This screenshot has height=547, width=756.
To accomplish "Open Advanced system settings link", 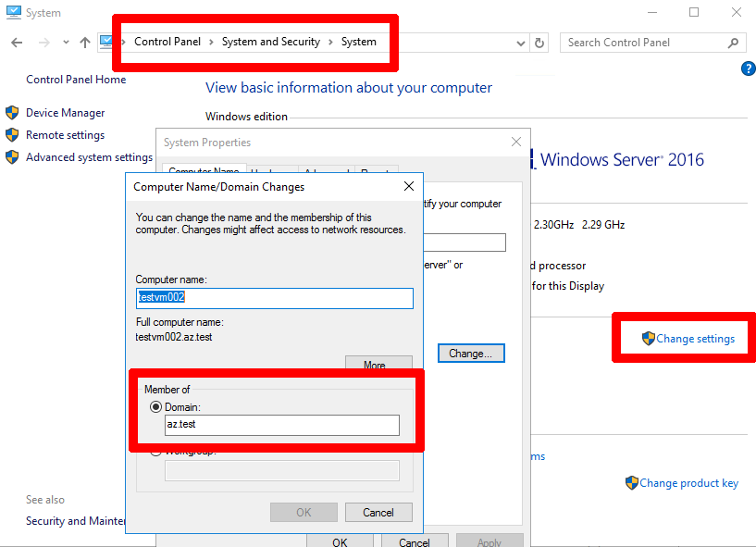I will [89, 157].
